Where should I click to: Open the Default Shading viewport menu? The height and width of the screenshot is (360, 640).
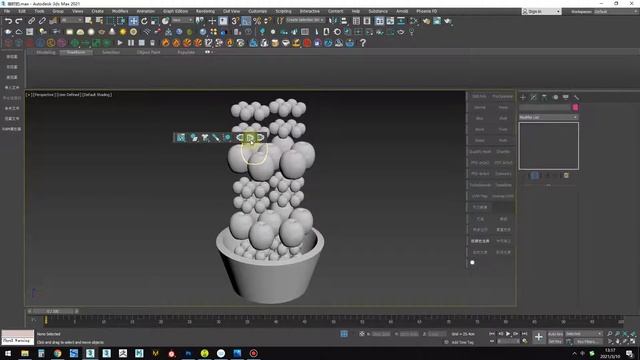click(97, 95)
